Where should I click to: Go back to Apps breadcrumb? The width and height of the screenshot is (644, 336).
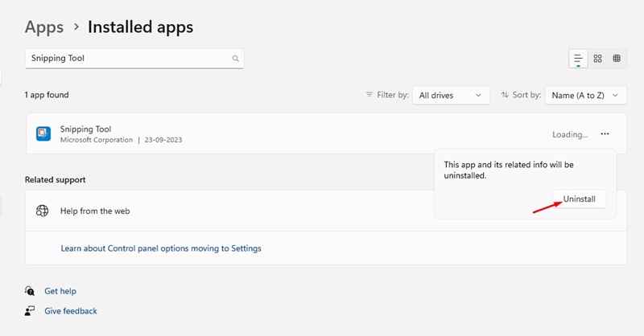click(x=44, y=27)
